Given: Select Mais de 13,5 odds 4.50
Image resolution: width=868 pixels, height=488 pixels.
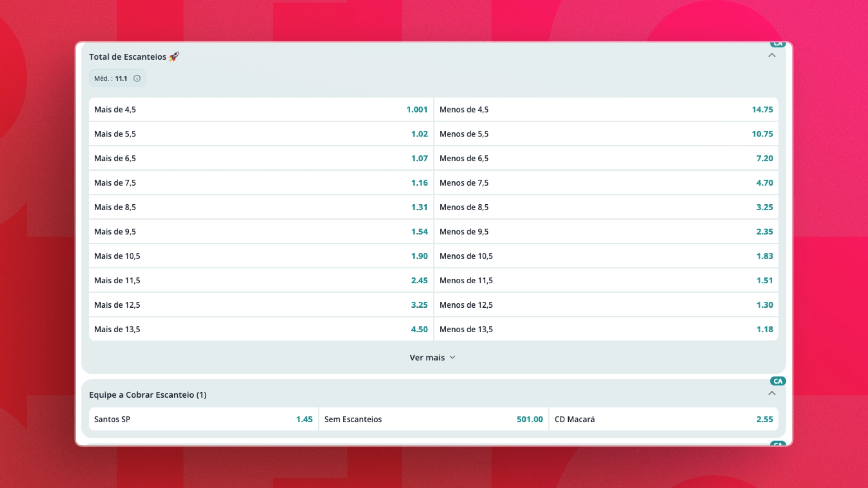Looking at the screenshot, I should point(261,329).
